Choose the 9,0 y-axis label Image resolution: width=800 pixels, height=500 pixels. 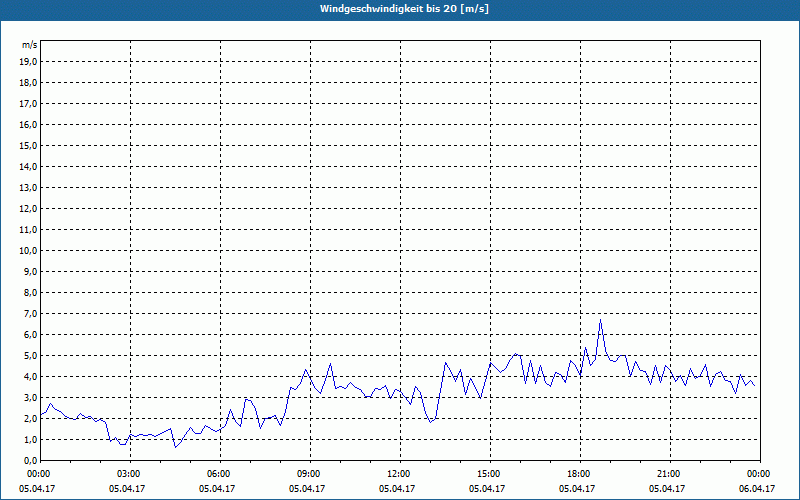(x=31, y=271)
